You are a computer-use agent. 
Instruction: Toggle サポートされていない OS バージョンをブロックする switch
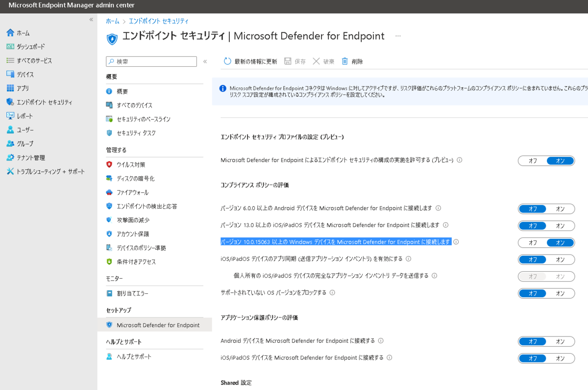point(546,293)
